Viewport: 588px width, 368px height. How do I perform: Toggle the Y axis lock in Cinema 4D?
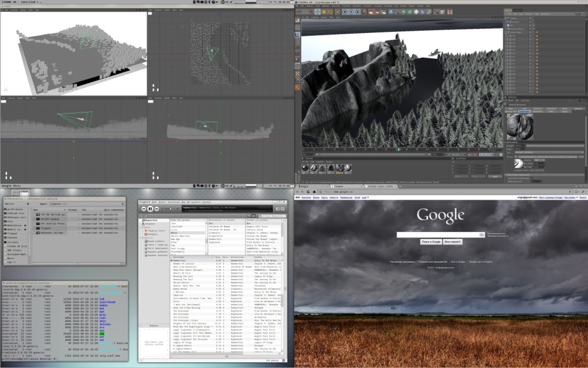tap(351, 12)
